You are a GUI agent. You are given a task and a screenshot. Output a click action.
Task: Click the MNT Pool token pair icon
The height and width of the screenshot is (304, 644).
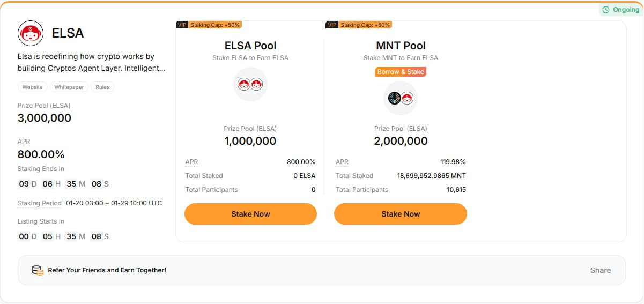point(401,98)
